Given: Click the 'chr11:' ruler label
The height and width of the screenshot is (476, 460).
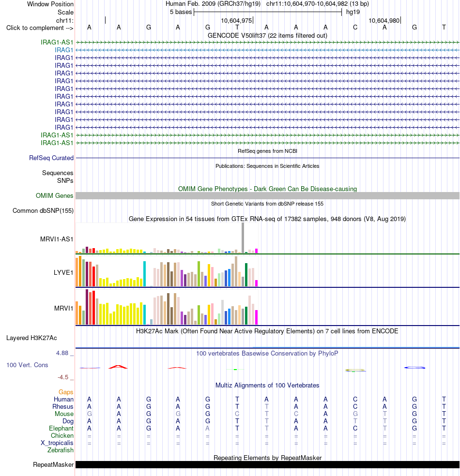Looking at the screenshot, I should click(65, 20).
